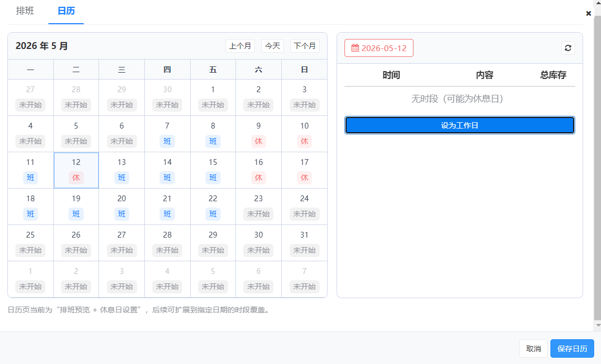Select May 9 rest day cell
The height and width of the screenshot is (364, 601).
click(259, 134)
